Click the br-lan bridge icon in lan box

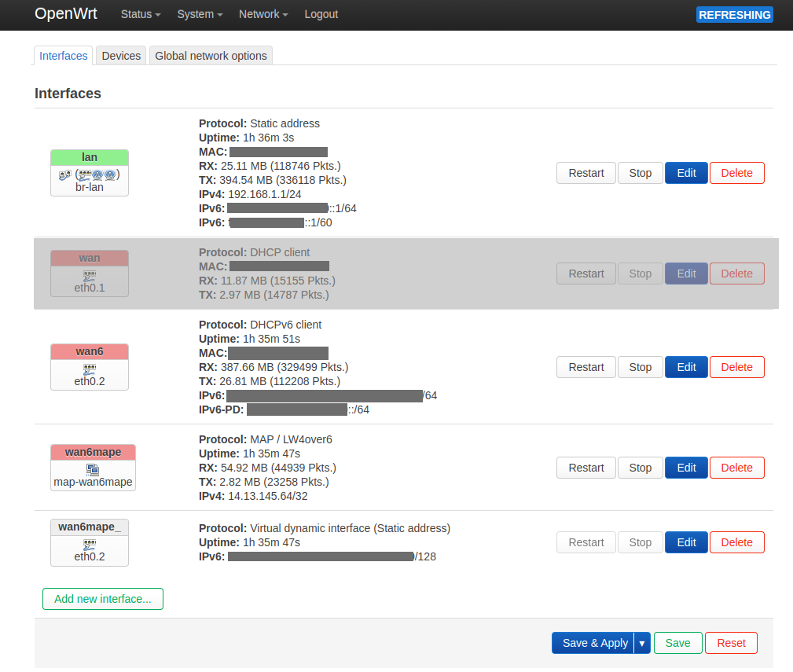(65, 174)
